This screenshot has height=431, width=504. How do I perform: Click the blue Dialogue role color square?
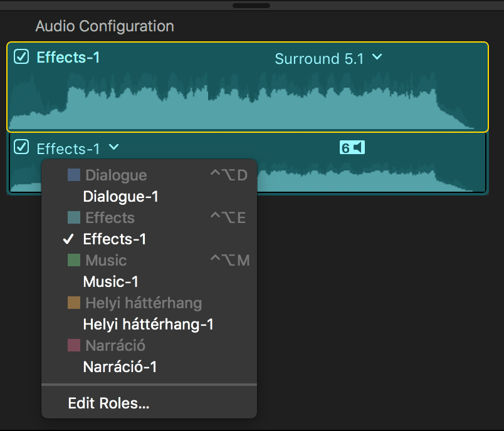pyautogui.click(x=74, y=175)
